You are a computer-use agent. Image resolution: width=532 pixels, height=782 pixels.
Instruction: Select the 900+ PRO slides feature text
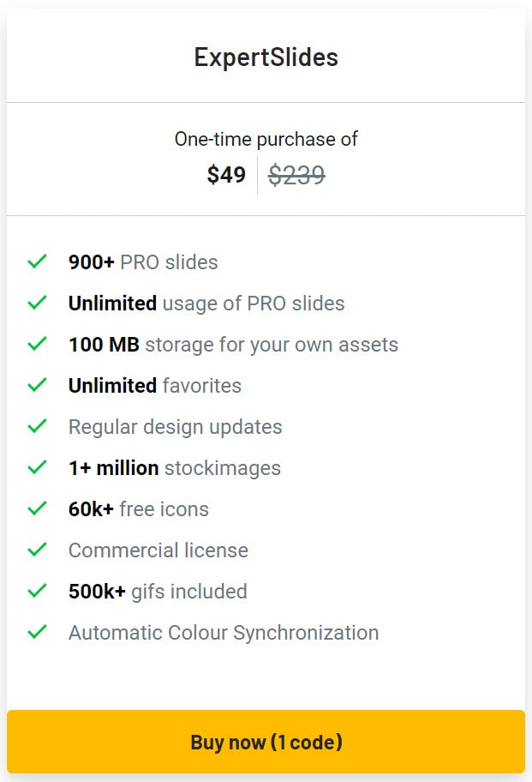coord(143,262)
